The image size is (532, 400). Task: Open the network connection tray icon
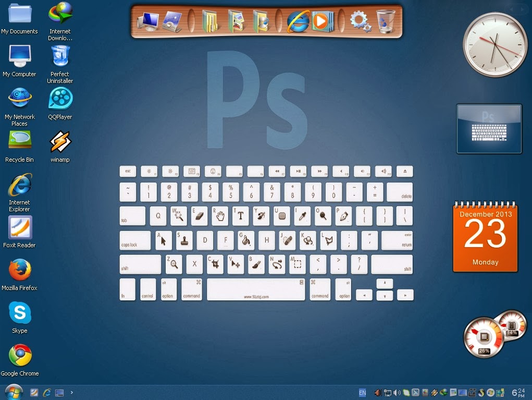(388, 393)
